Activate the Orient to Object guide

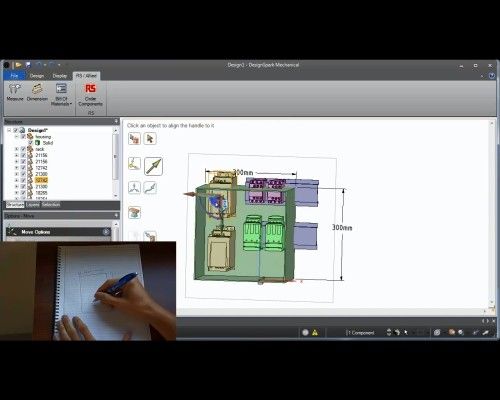click(134, 212)
